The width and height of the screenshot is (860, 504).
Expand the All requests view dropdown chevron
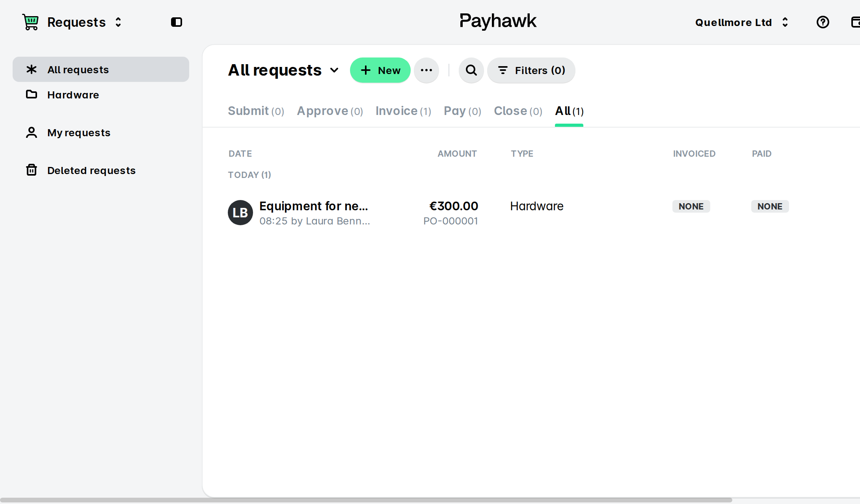(x=334, y=70)
